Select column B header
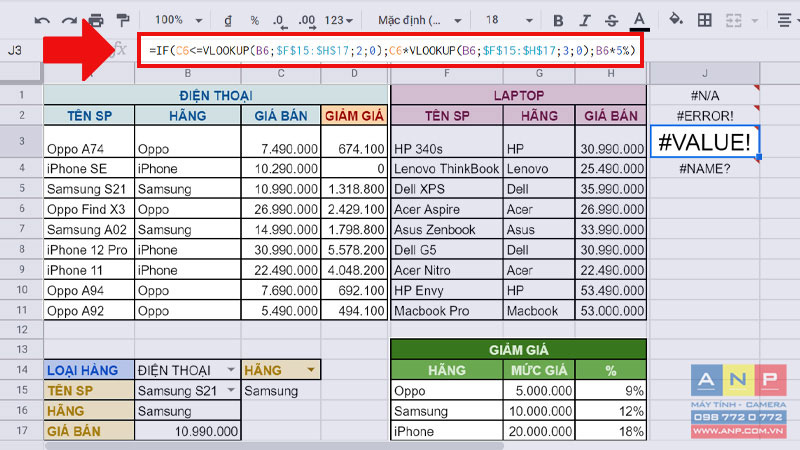The width and height of the screenshot is (800, 450). [188, 73]
